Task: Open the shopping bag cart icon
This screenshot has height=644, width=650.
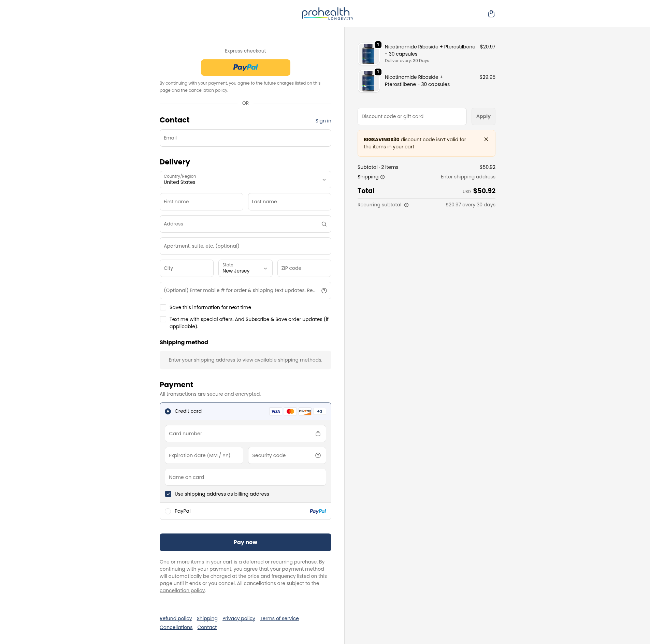Action: [491, 14]
